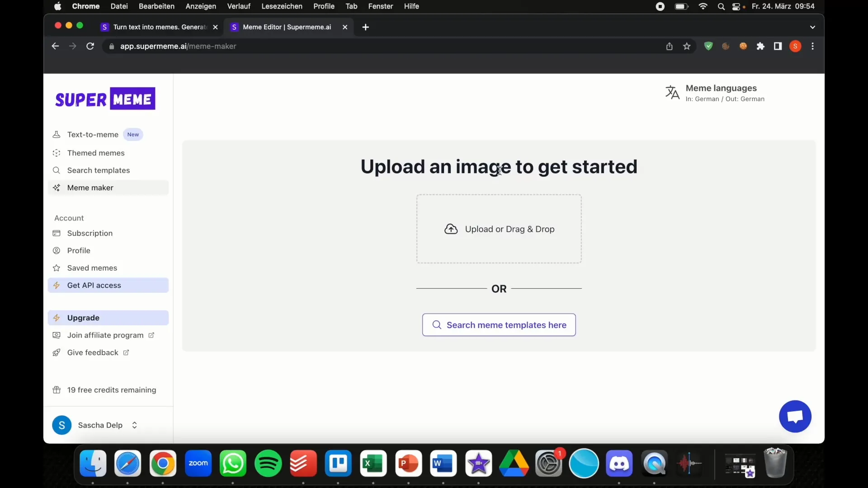Bookmark this page with star icon
The width and height of the screenshot is (868, 488).
pos(687,46)
